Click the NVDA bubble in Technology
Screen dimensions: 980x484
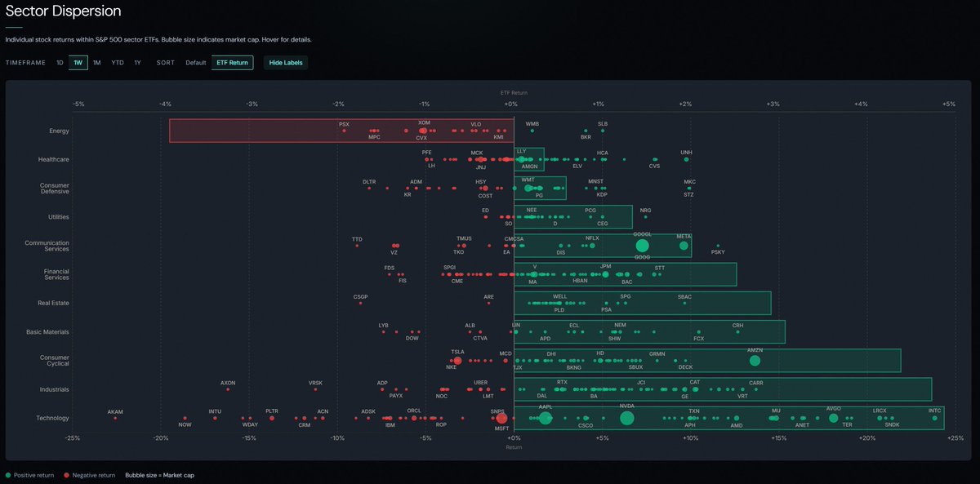[x=626, y=419]
